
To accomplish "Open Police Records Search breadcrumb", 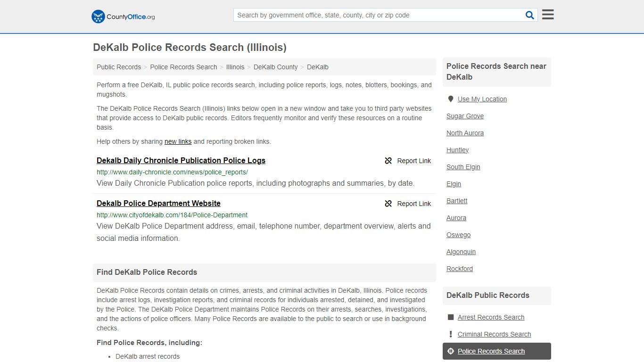I will tap(183, 67).
